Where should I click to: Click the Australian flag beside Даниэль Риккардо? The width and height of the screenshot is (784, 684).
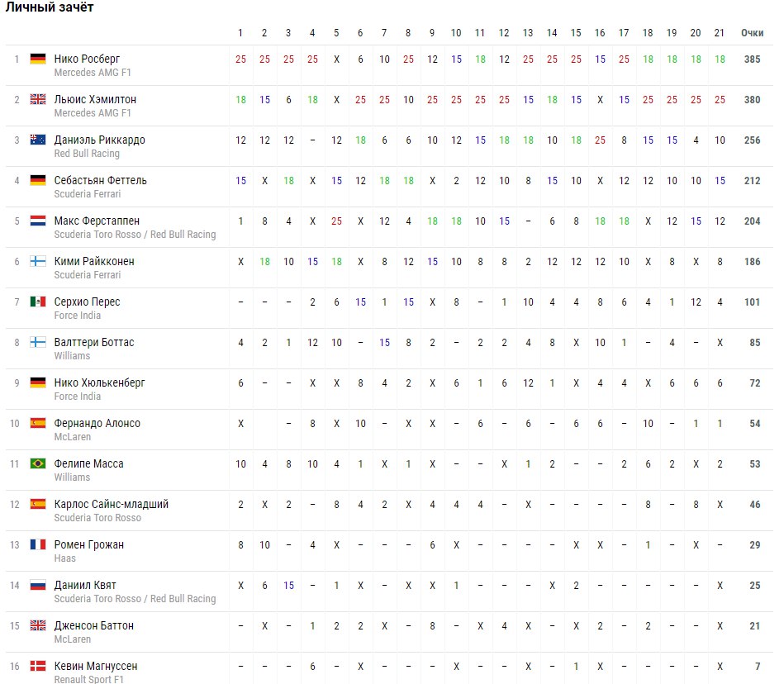[37, 140]
